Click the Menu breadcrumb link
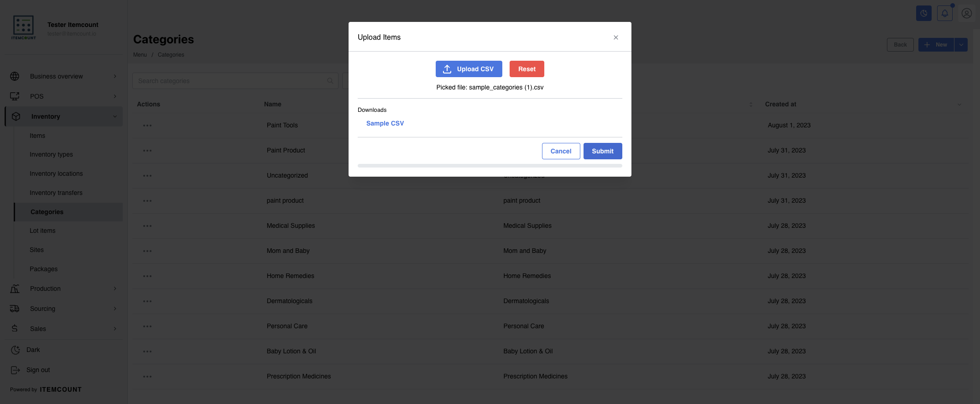 140,55
